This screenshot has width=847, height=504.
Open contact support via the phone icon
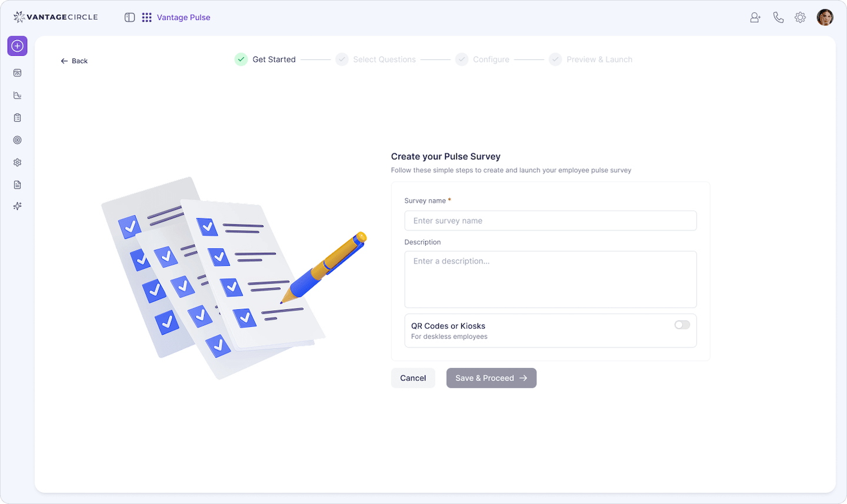[778, 17]
